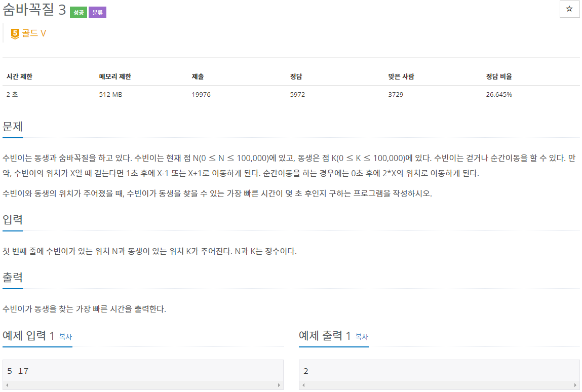Click the input description starting '첫 번째 줄에'
The image size is (582, 392).
[x=149, y=251]
